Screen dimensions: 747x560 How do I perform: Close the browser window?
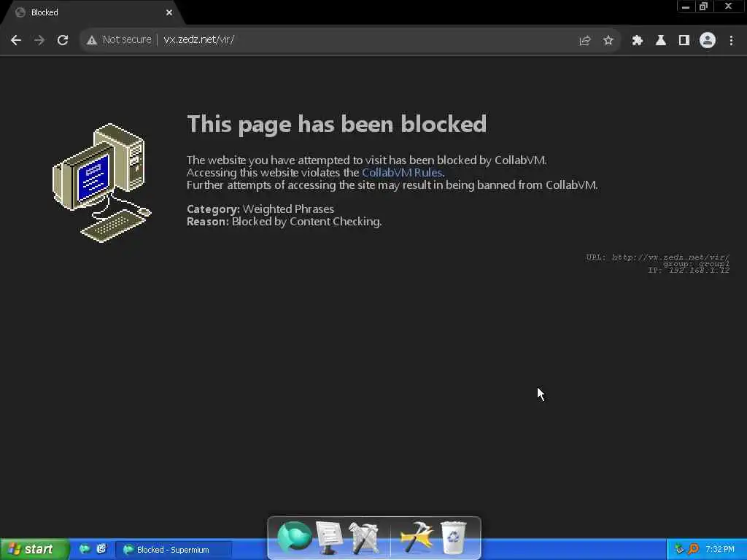(x=728, y=7)
